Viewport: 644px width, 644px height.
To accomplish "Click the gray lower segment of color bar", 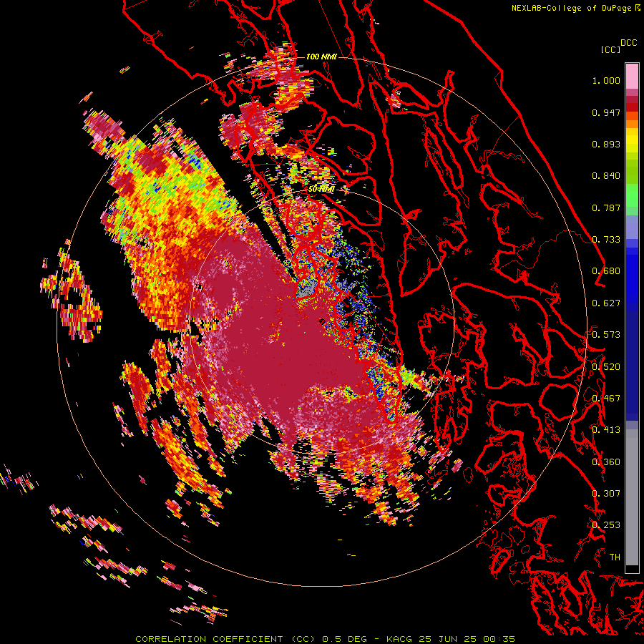I will pos(632,497).
